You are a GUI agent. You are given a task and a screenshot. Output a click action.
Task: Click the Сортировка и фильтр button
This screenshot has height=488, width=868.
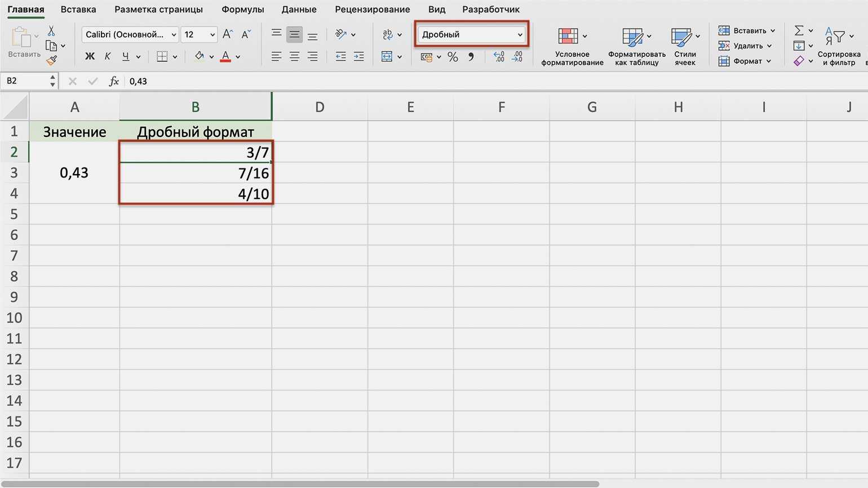pos(838,46)
